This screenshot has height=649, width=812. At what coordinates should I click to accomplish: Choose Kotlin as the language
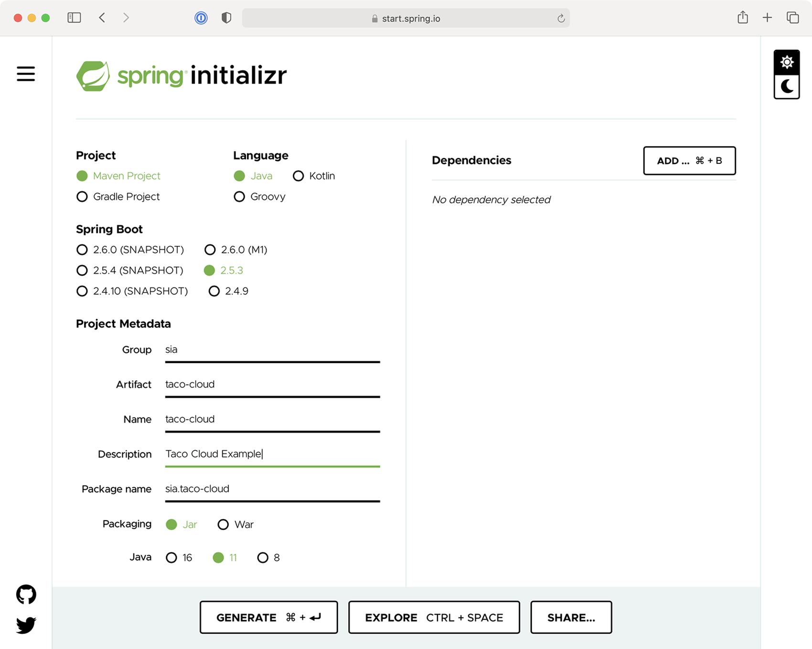[x=314, y=176]
